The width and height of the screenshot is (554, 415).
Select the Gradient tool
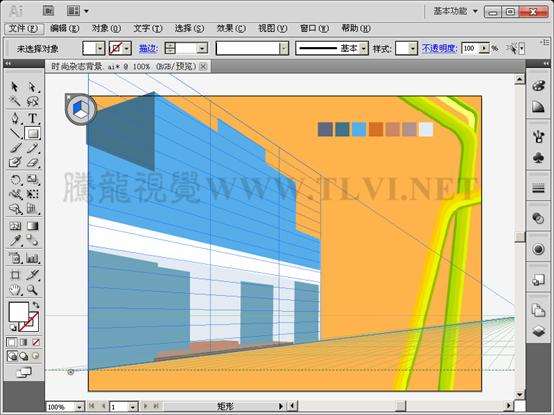pyautogui.click(x=32, y=226)
